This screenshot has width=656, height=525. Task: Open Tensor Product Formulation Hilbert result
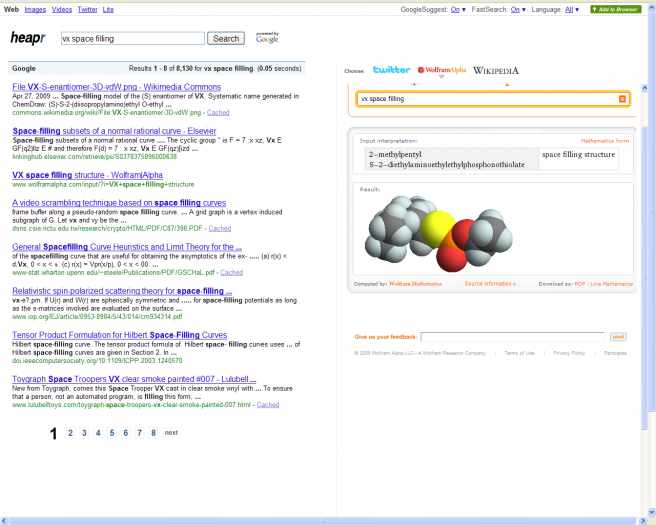(119, 335)
